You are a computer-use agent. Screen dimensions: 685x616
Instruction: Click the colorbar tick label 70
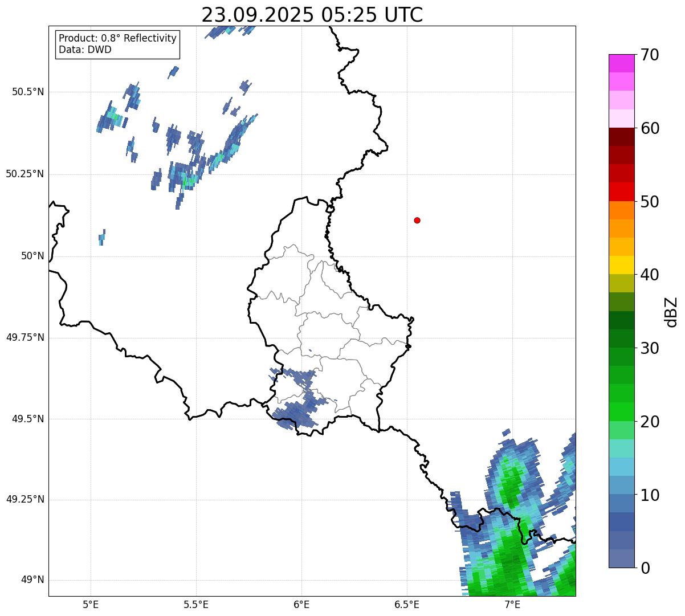tap(649, 55)
